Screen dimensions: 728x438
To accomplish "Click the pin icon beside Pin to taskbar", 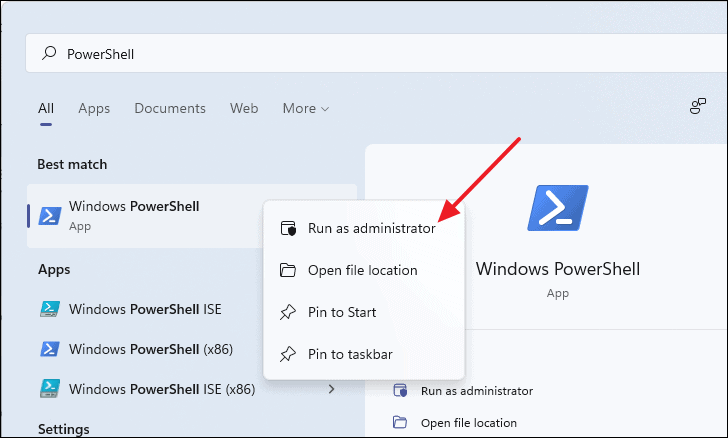I will pos(288,354).
